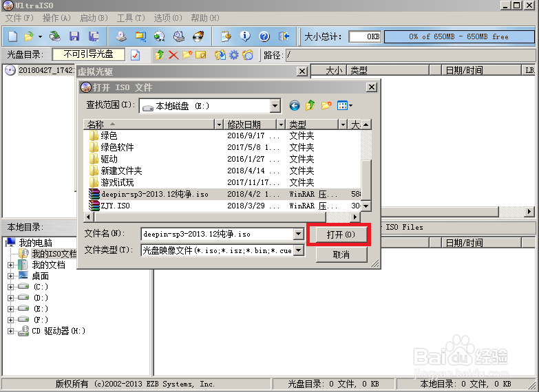Open the View menu icon in open dialog
The image size is (539, 392).
(345, 105)
